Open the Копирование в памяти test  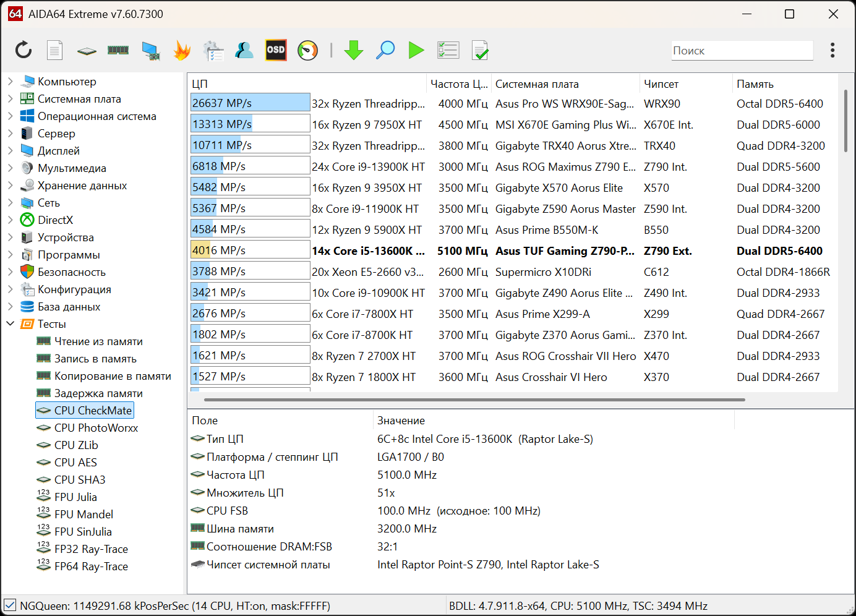(x=113, y=376)
